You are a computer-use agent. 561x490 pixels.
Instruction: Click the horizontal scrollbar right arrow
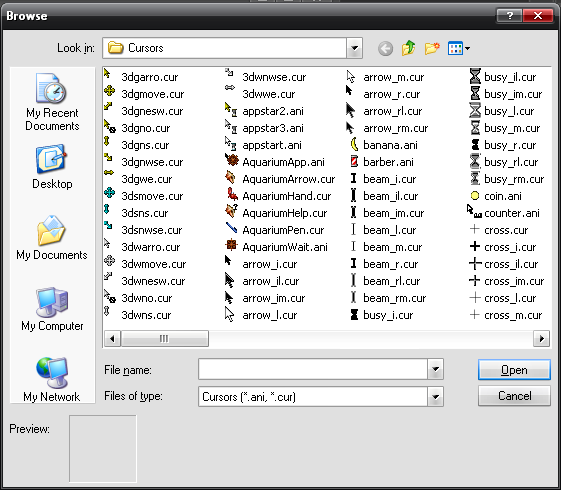(541, 338)
